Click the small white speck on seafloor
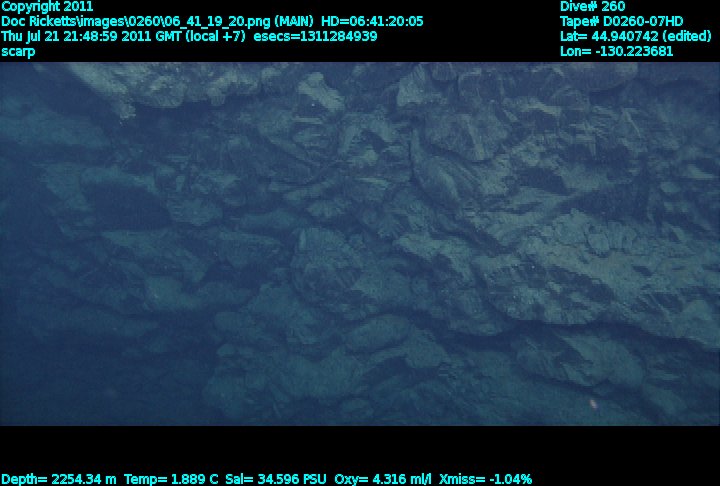Screen dimensions: 720x486 tap(594, 404)
